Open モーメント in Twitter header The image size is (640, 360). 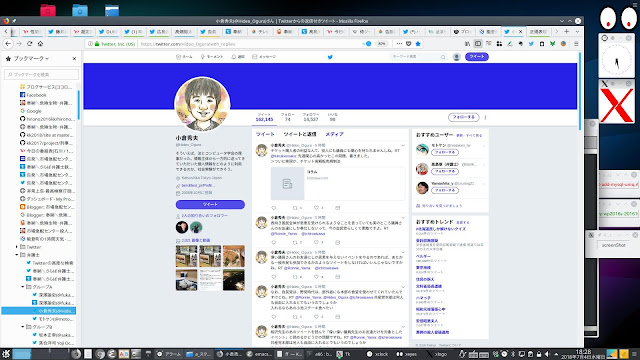click(212, 57)
